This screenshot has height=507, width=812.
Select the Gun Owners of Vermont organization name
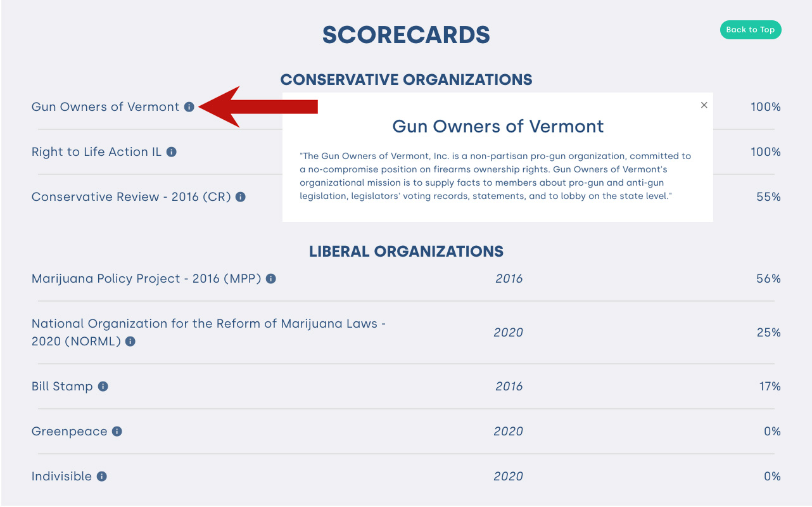click(106, 107)
